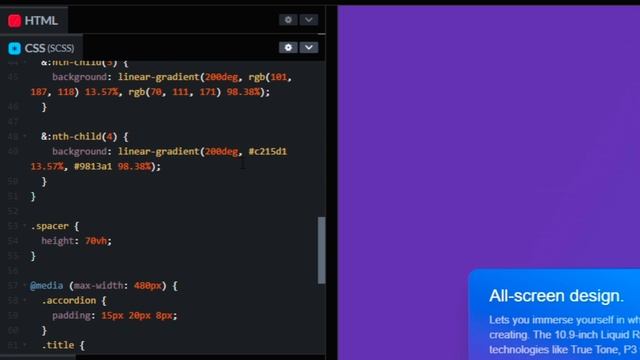Image resolution: width=640 pixels, height=360 pixels.
Task: Open the CSS panel settings gear
Action: 288,47
